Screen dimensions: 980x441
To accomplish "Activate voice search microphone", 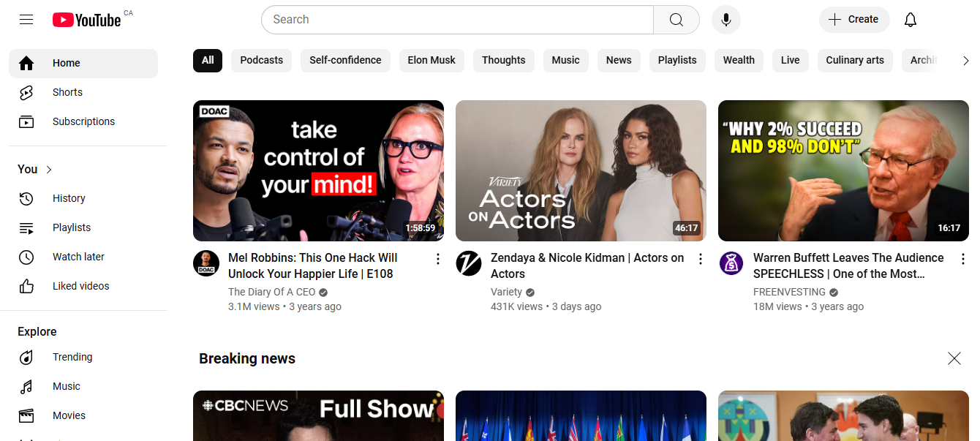I will 726,20.
